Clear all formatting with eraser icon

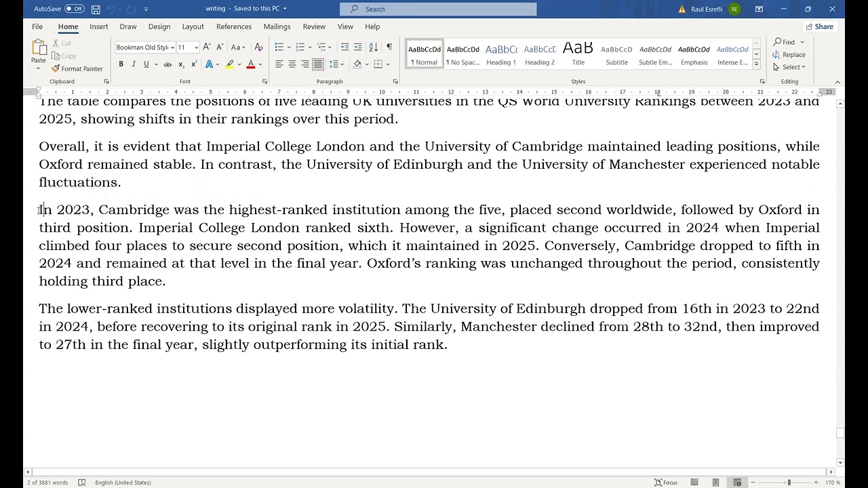pos(258,47)
